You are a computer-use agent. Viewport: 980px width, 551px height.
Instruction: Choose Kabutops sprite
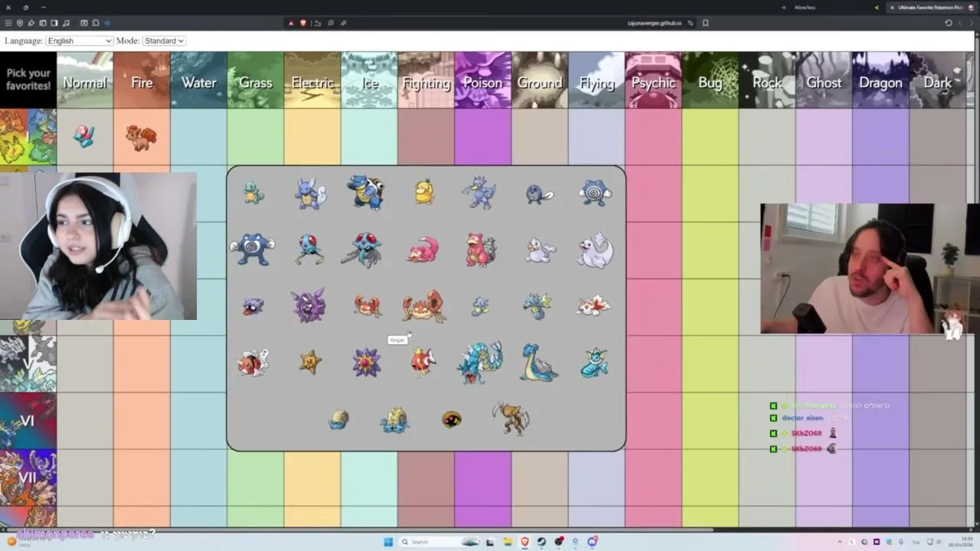(x=511, y=419)
